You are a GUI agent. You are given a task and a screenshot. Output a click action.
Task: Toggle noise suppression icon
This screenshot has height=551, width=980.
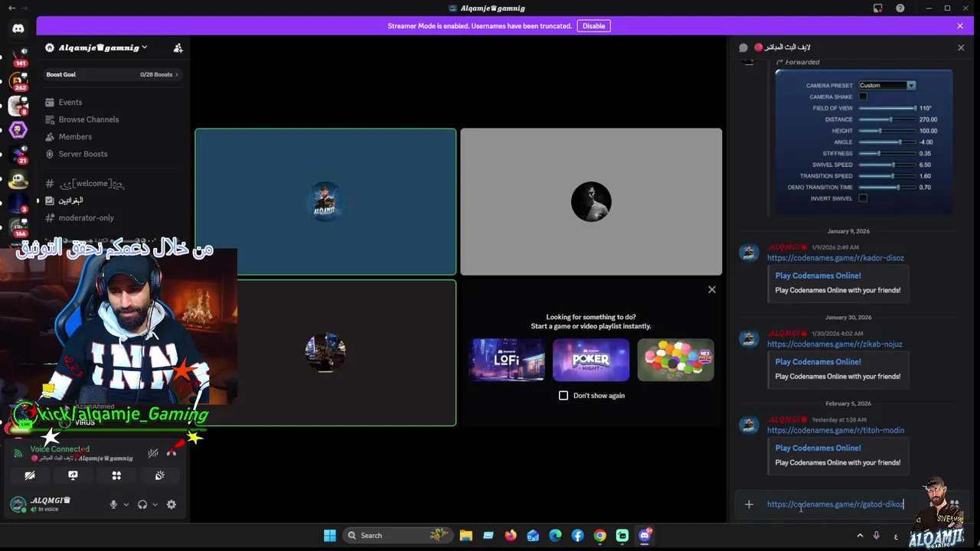click(x=153, y=453)
